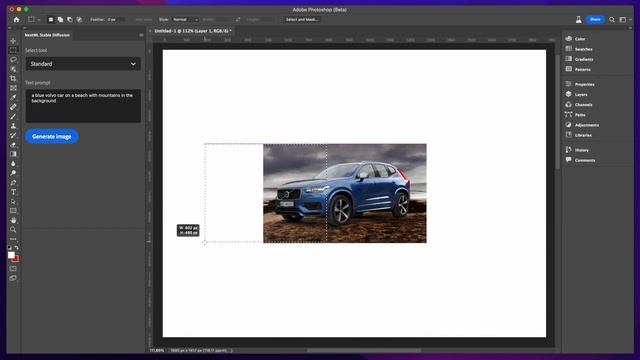640x360 pixels.
Task: Click the red background color swatch
Action: tap(17, 260)
